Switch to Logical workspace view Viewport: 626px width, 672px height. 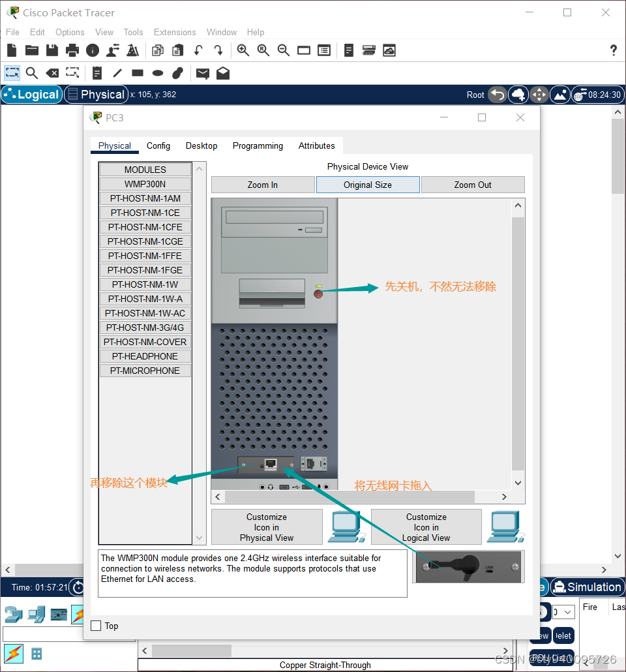click(32, 95)
